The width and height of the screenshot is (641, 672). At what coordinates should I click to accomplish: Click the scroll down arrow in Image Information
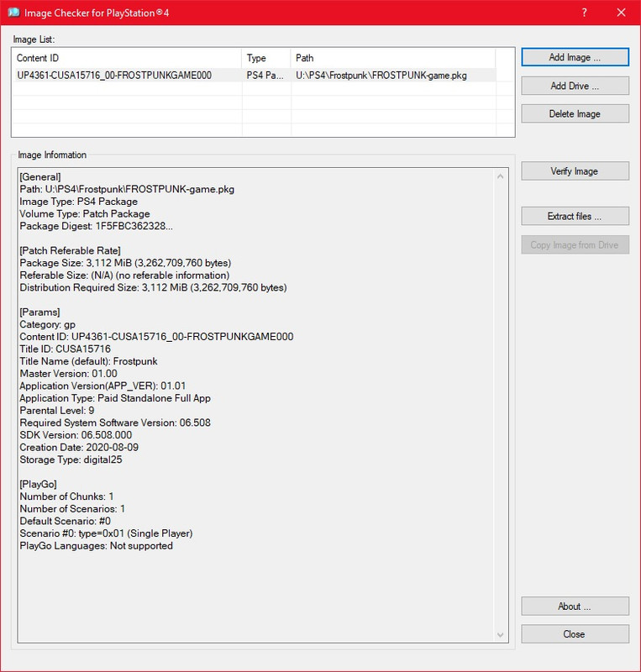click(501, 635)
